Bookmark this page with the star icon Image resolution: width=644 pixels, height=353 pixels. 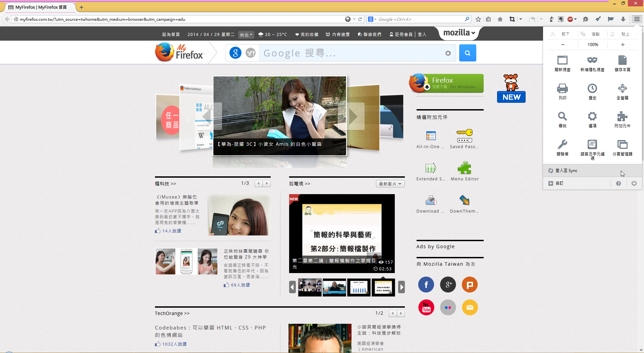478,19
